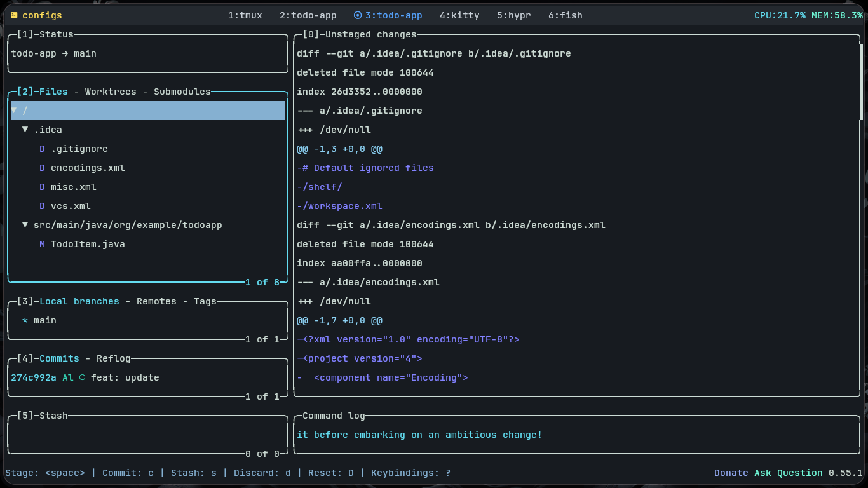This screenshot has height=488, width=868.
Task: Click the asterisk marker beside main branch
Action: point(25,320)
